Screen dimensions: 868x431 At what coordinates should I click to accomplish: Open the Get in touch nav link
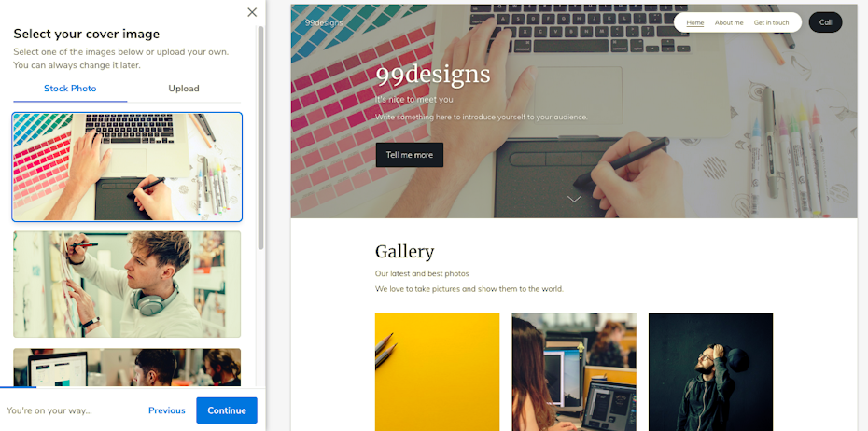click(x=771, y=22)
